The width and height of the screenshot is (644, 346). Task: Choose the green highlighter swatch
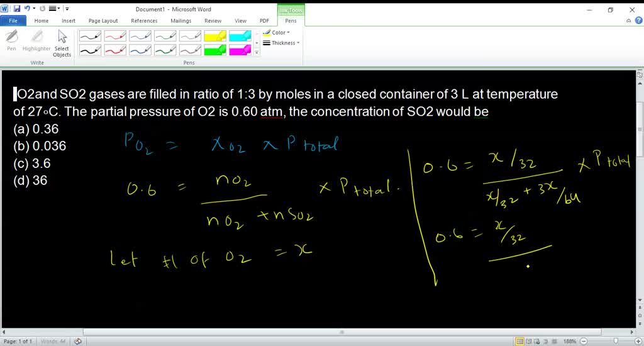pyautogui.click(x=215, y=50)
